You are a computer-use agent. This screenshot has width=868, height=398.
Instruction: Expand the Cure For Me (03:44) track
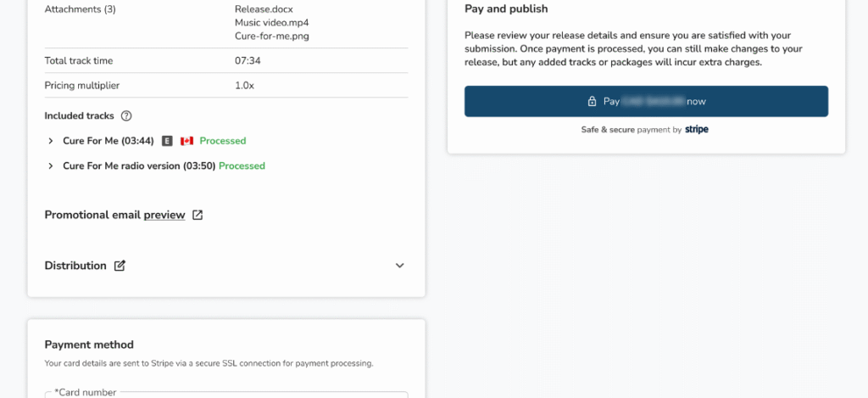pos(51,141)
